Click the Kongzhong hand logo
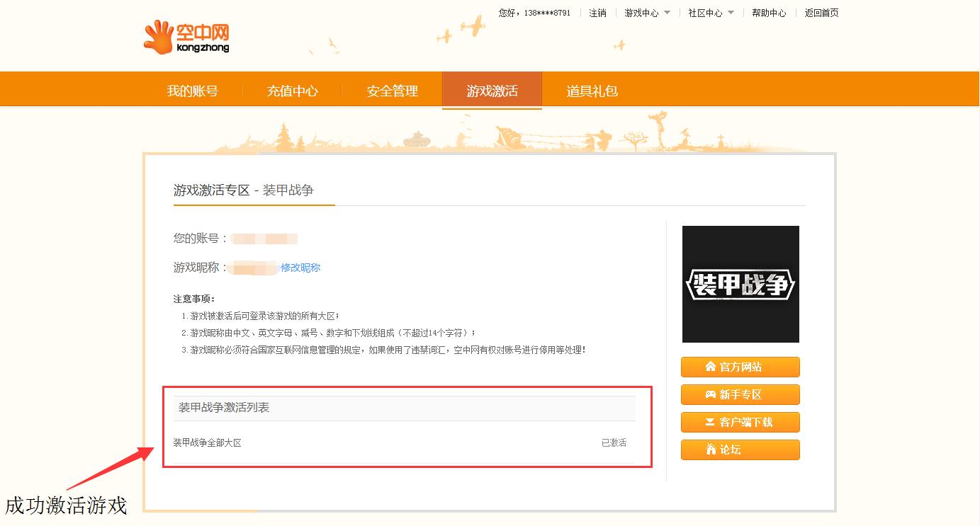The width and height of the screenshot is (980, 526). (x=158, y=36)
